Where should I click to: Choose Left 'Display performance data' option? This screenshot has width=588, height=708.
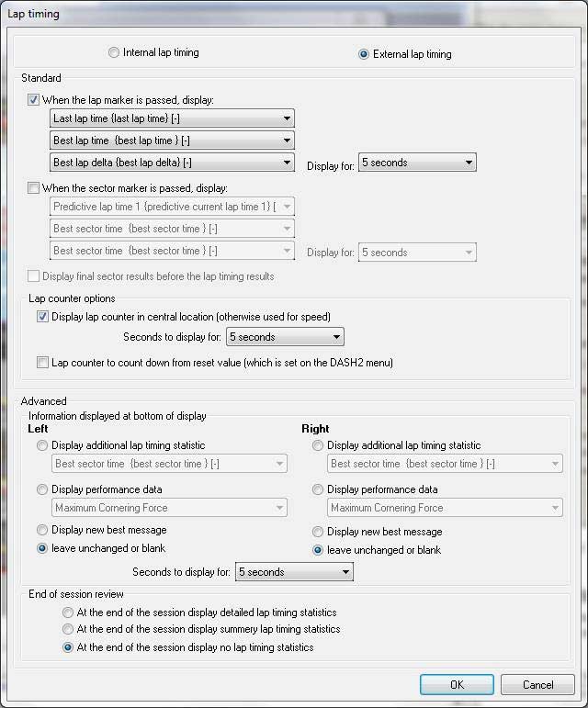(x=42, y=489)
